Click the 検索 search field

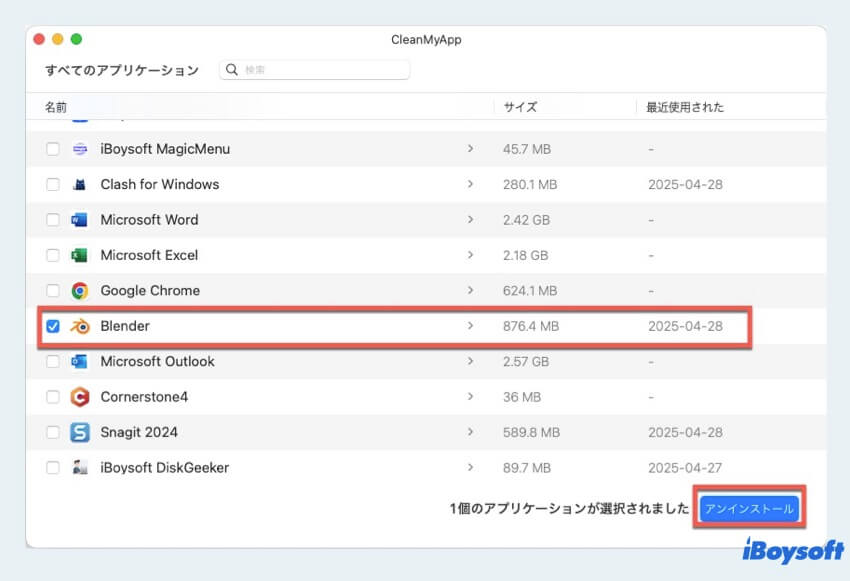coord(320,70)
